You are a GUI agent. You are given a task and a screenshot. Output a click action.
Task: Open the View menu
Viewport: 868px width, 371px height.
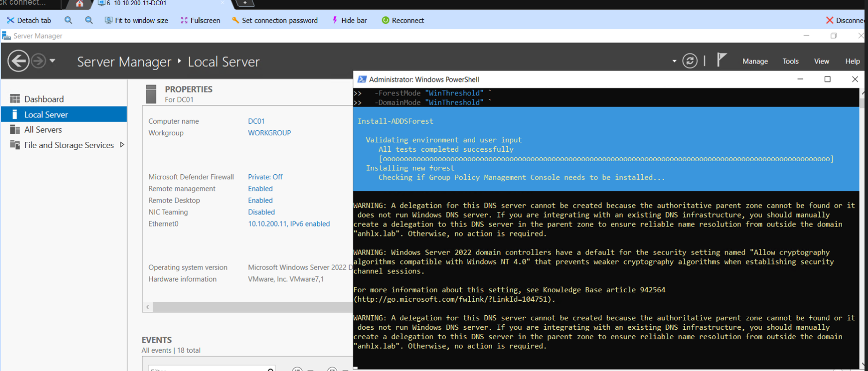click(822, 61)
